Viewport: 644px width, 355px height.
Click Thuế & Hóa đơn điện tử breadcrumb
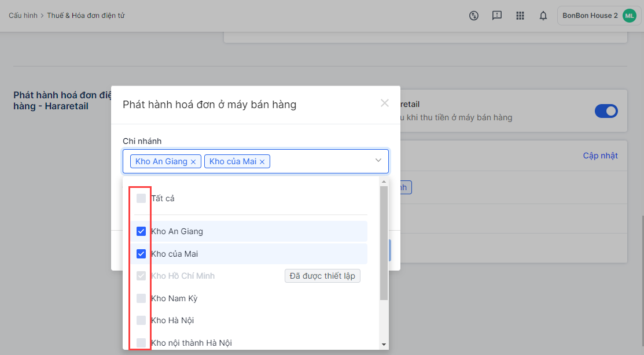[x=86, y=16]
